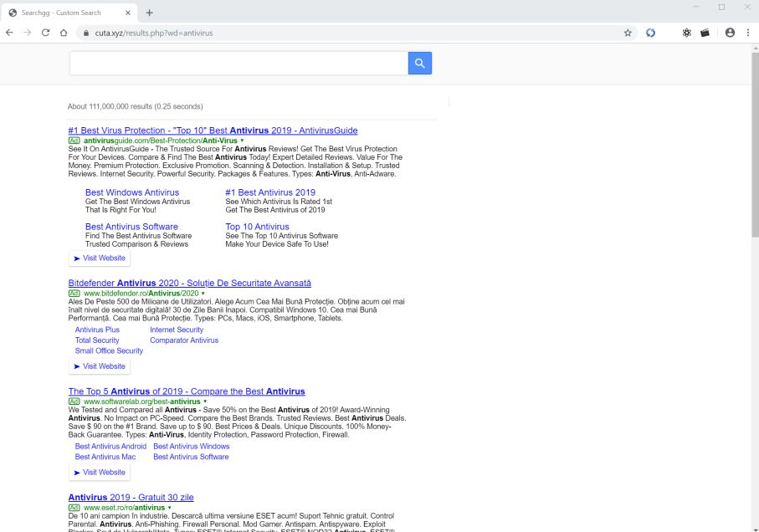The height and width of the screenshot is (532, 759).
Task: Click the antivirusguide.com green URL
Action: [160, 141]
